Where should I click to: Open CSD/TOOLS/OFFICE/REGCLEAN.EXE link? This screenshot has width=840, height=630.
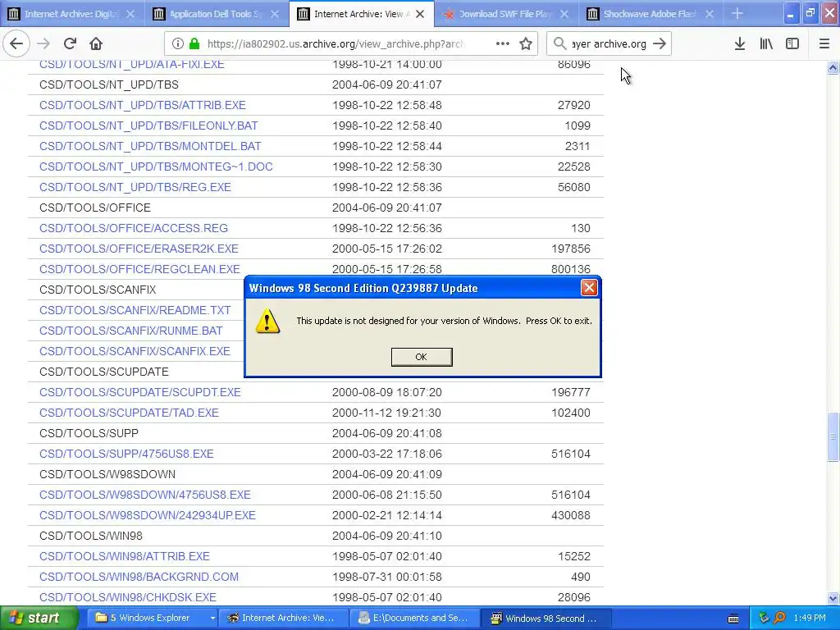tap(139, 269)
